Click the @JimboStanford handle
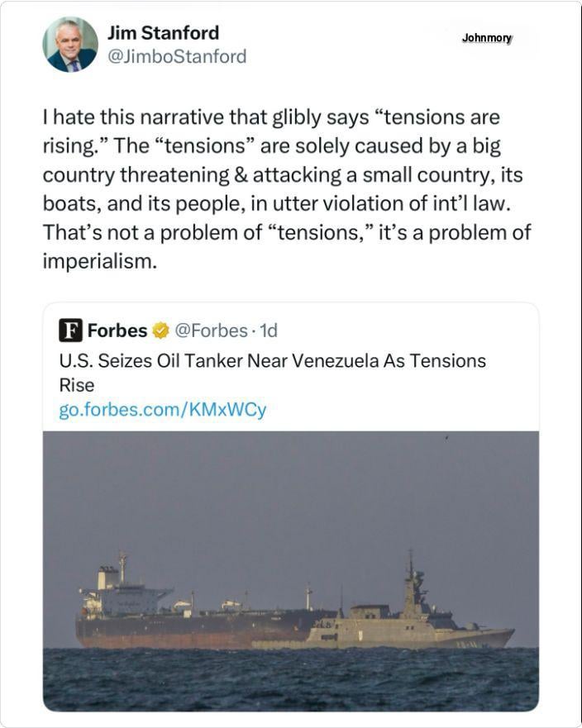The image size is (582, 728). click(x=176, y=56)
